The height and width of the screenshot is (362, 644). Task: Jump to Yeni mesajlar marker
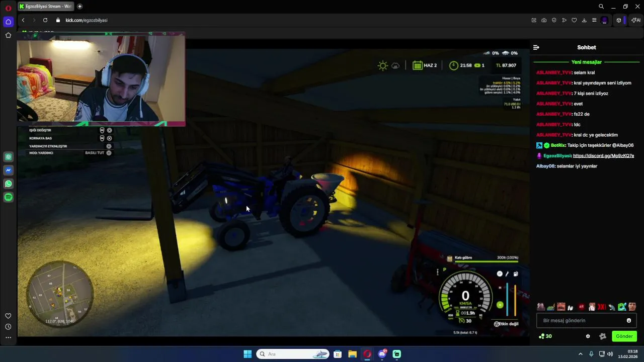coord(587,62)
